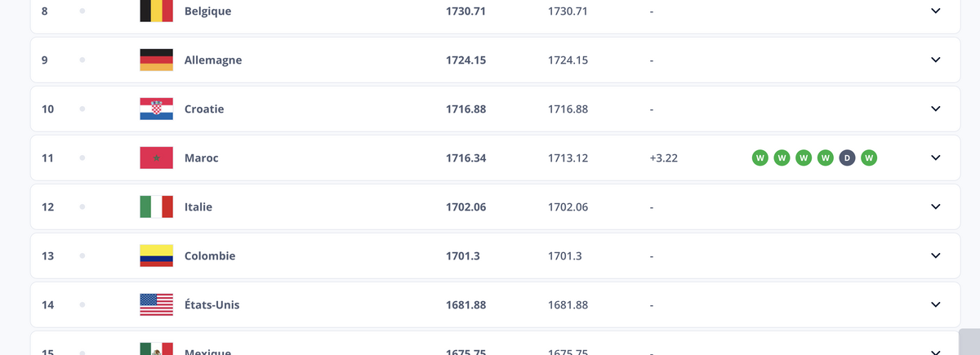Expand the Maroc row chevron

936,158
